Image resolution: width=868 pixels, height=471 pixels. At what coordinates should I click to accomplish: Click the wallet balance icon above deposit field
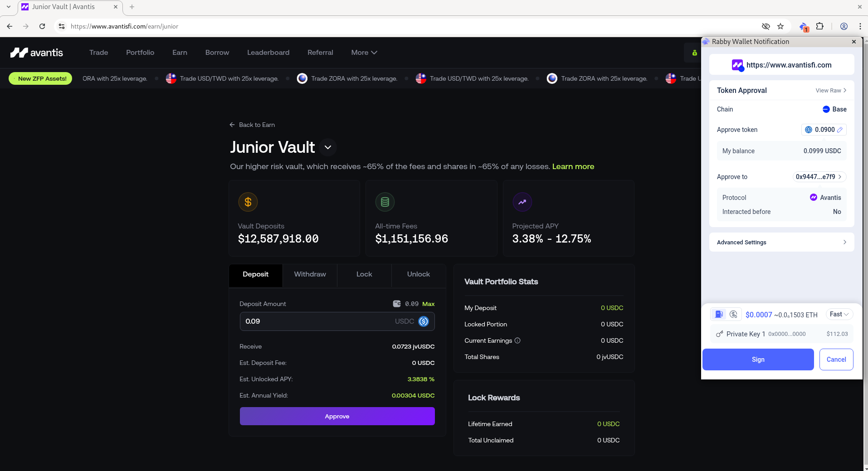pyautogui.click(x=397, y=304)
